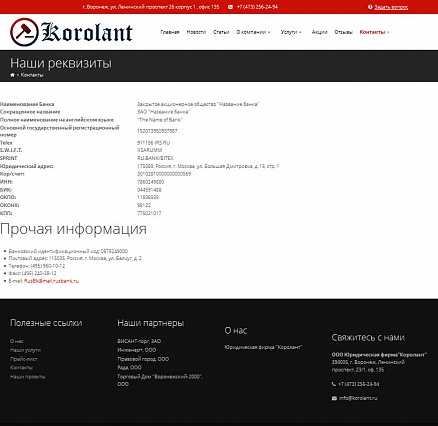438x426 pixels.
Task: Click the home icon in the breadcrumb
Action: click(12, 75)
